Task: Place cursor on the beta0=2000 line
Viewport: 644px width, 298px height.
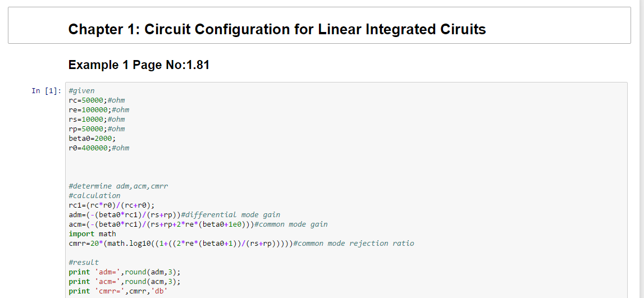Action: pyautogui.click(x=92, y=139)
